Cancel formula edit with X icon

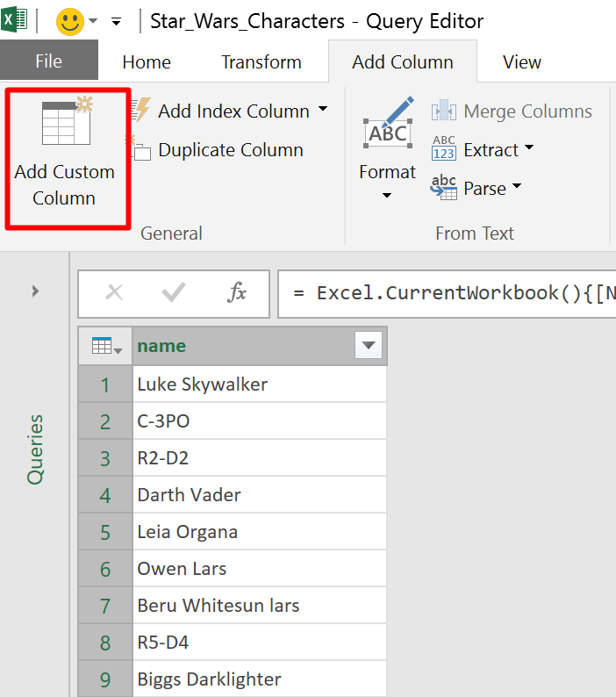click(114, 292)
